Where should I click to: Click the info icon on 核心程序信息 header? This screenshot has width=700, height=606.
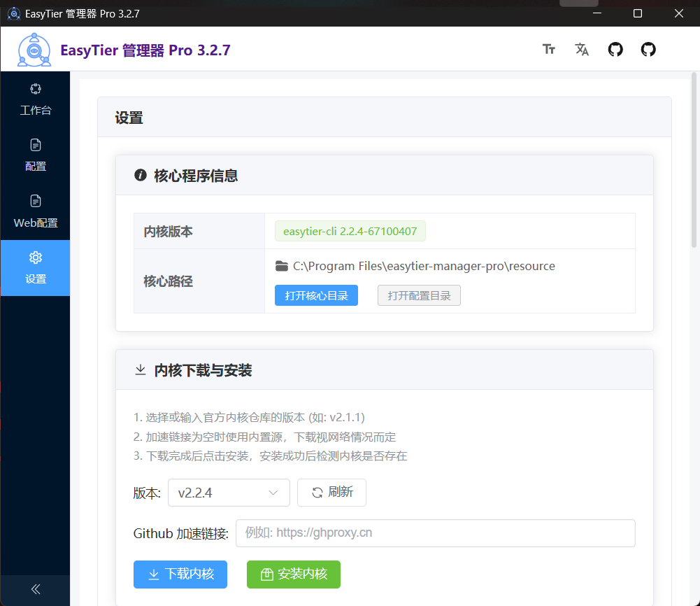pos(140,176)
